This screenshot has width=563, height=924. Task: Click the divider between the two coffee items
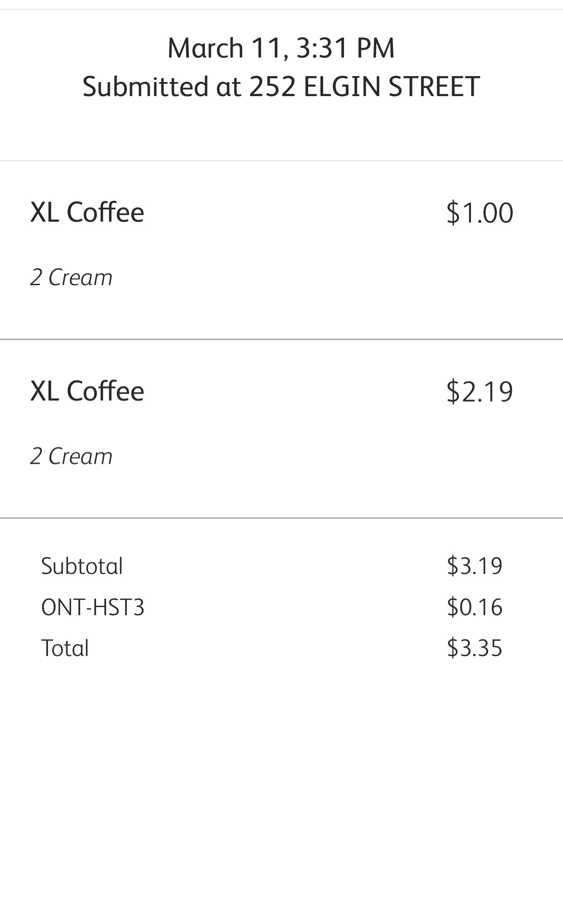tap(281, 339)
